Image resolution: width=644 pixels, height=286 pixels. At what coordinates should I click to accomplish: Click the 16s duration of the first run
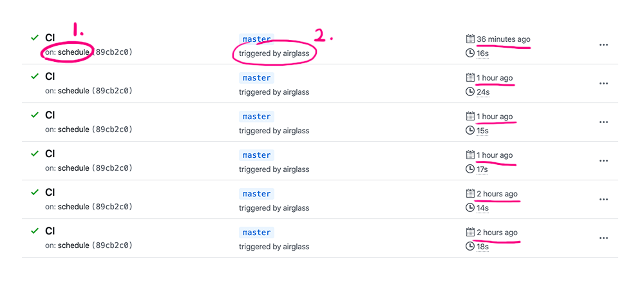pyautogui.click(x=482, y=53)
